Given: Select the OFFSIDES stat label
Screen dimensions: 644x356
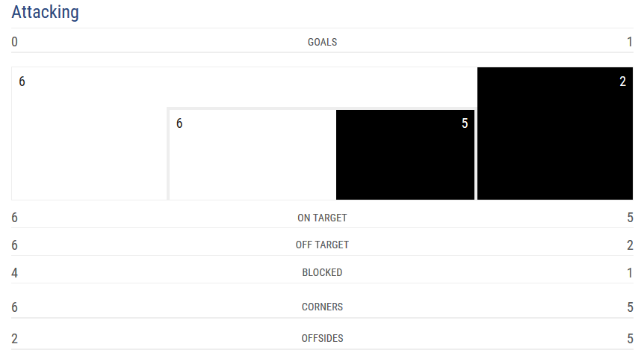Looking at the screenshot, I should click(x=322, y=338).
